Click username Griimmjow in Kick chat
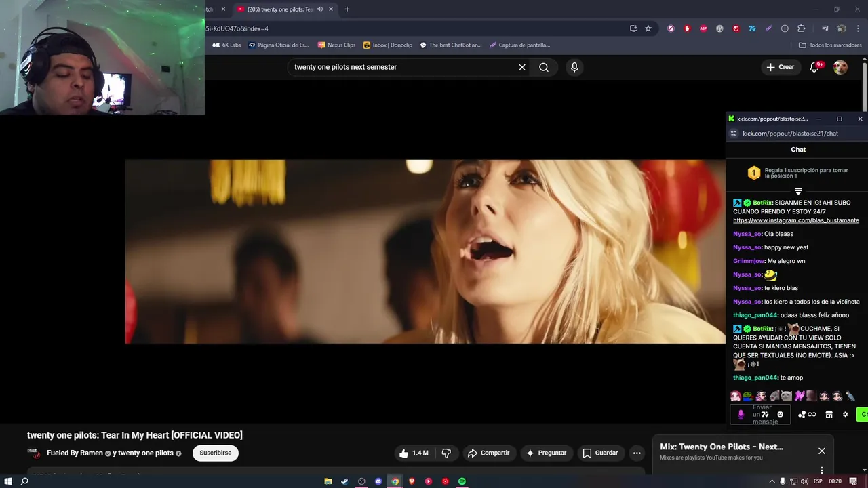The height and width of the screenshot is (488, 868). (x=749, y=261)
